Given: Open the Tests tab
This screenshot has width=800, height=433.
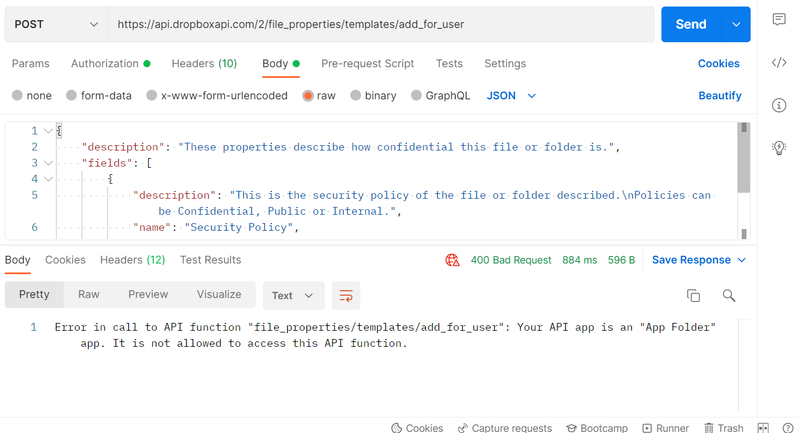Looking at the screenshot, I should point(449,63).
